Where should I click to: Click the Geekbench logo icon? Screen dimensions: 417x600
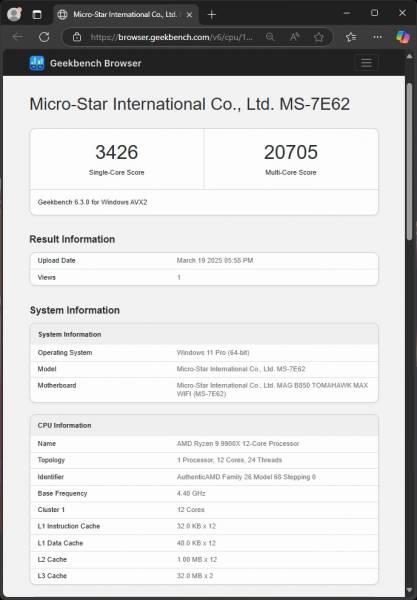pos(37,63)
